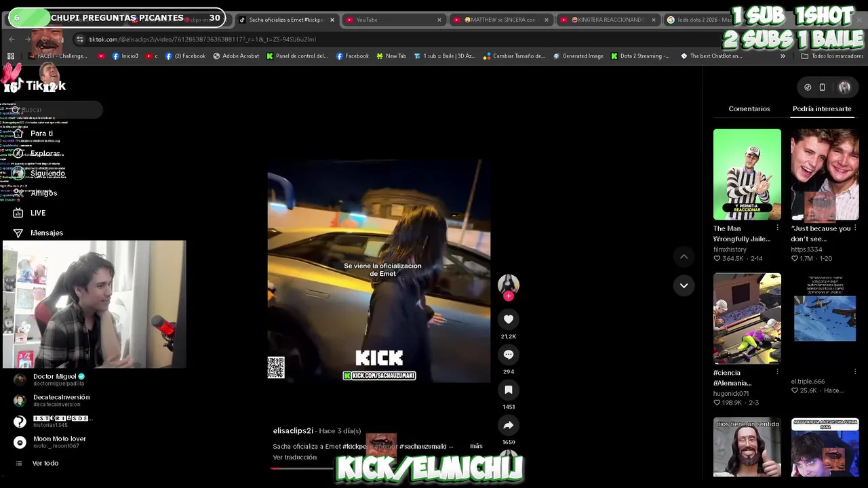This screenshot has width=868, height=488.
Task: Open options for The Man Wrongfully Jailed
Action: (777, 228)
